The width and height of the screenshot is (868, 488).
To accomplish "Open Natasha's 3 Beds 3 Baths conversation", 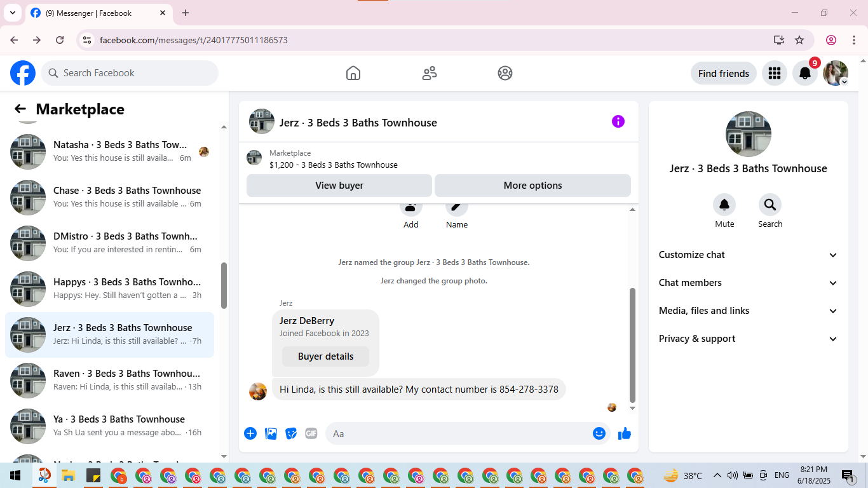I will click(x=109, y=152).
